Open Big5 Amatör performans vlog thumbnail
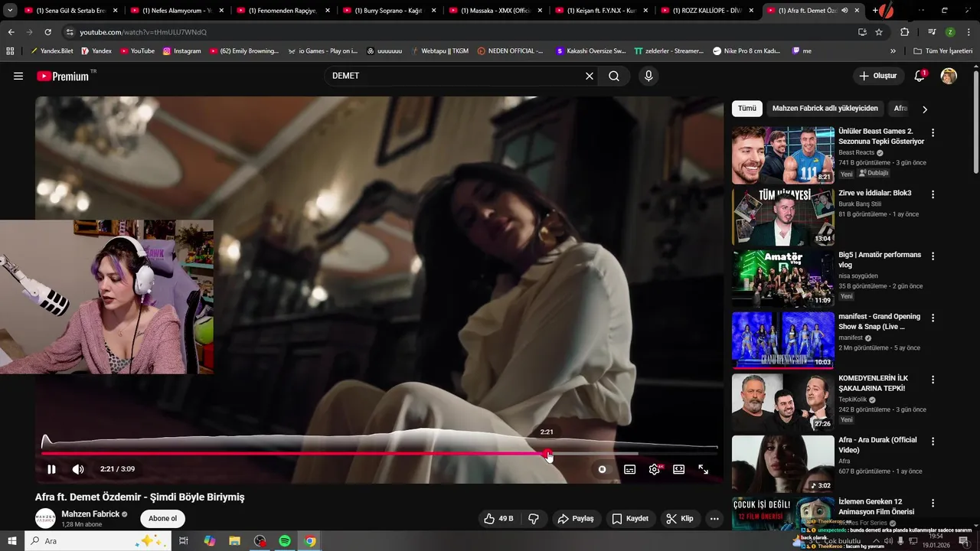980x551 pixels. coord(783,279)
